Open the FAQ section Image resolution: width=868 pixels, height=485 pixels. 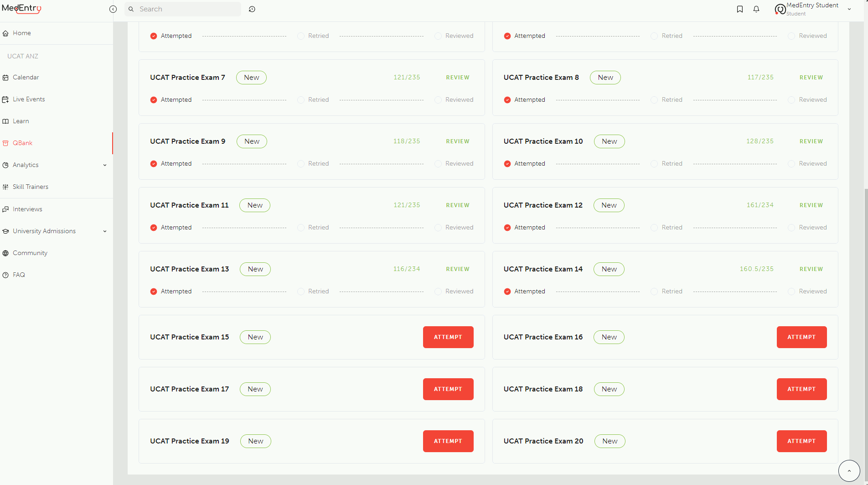19,275
